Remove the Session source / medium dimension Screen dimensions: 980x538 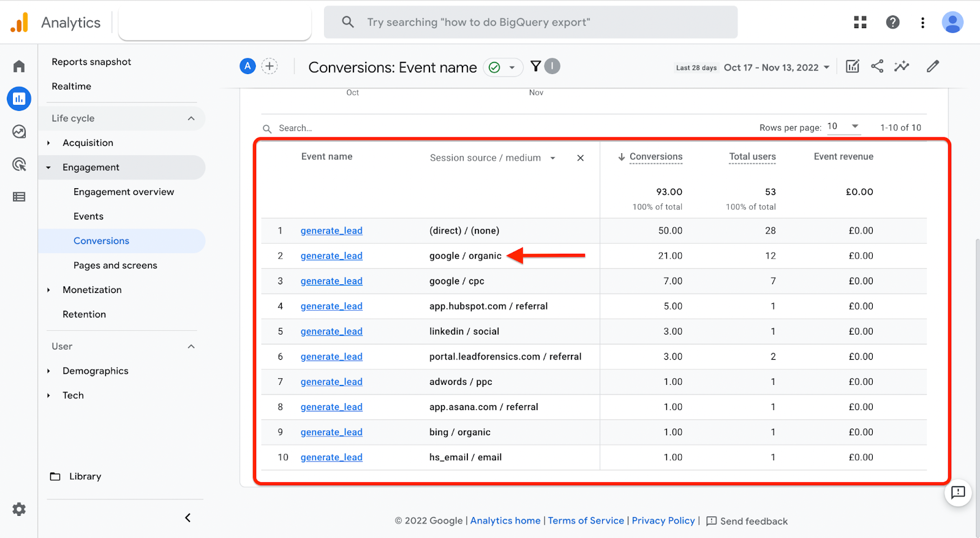(581, 158)
